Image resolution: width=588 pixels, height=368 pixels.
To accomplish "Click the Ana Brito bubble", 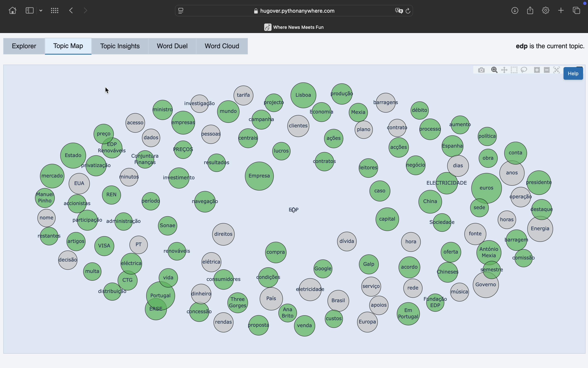I will pyautogui.click(x=287, y=313).
